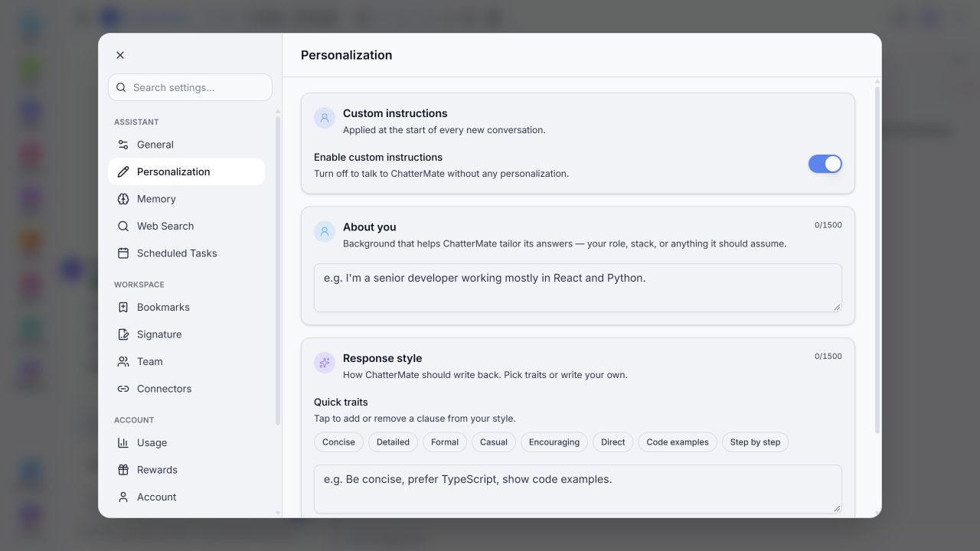Click the Web Search magnifier icon
Screen dimensions: 980x551
123,226
